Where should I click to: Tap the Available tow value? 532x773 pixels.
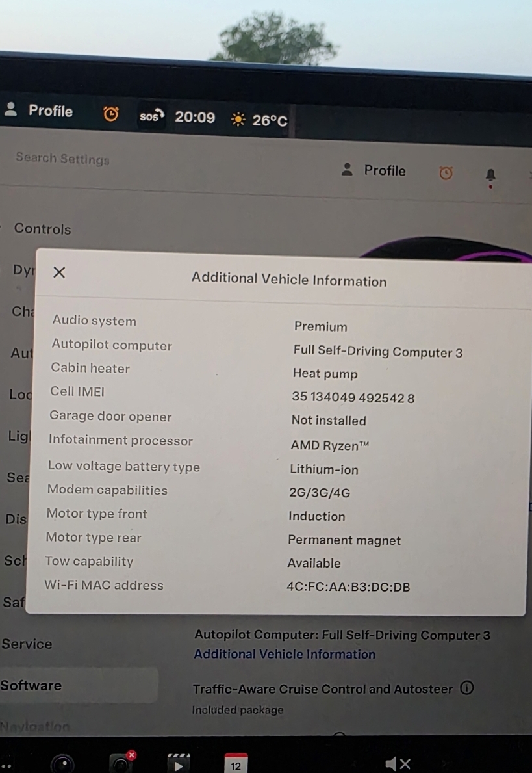314,563
